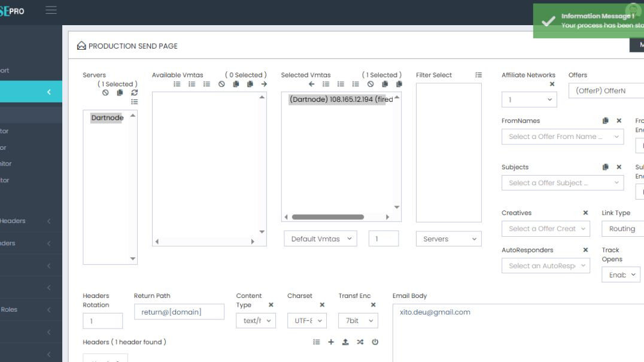This screenshot has width=644, height=362.
Task: Click the Select a Offer From Name field
Action: pos(562,137)
